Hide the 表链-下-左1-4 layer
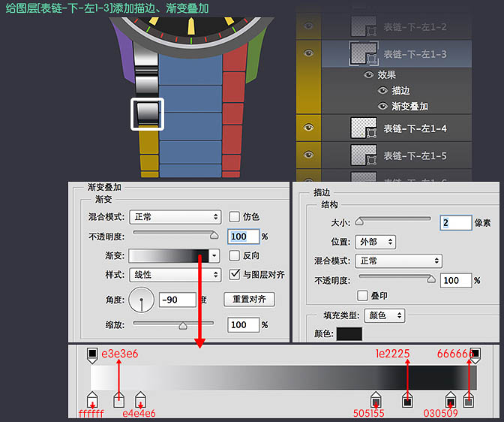Viewport: 504px width, 422px height. tap(308, 128)
